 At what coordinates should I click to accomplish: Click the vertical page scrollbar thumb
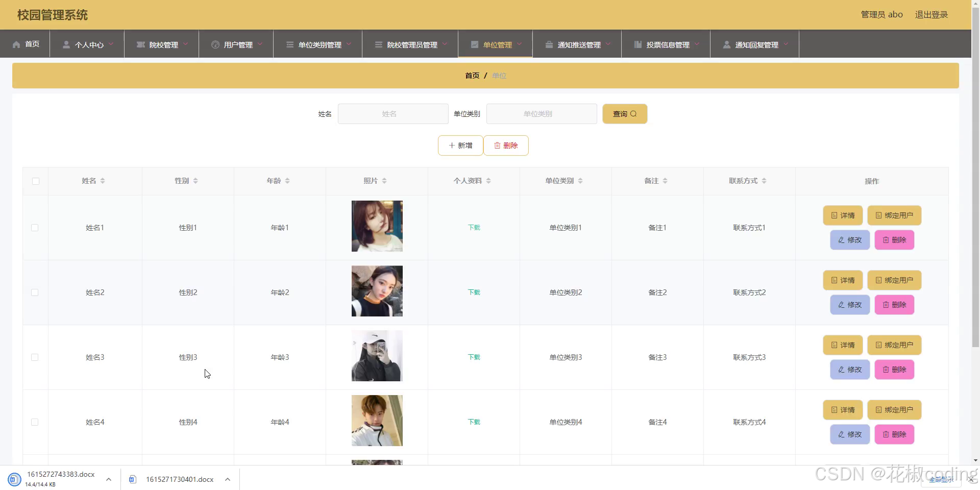pyautogui.click(x=975, y=179)
